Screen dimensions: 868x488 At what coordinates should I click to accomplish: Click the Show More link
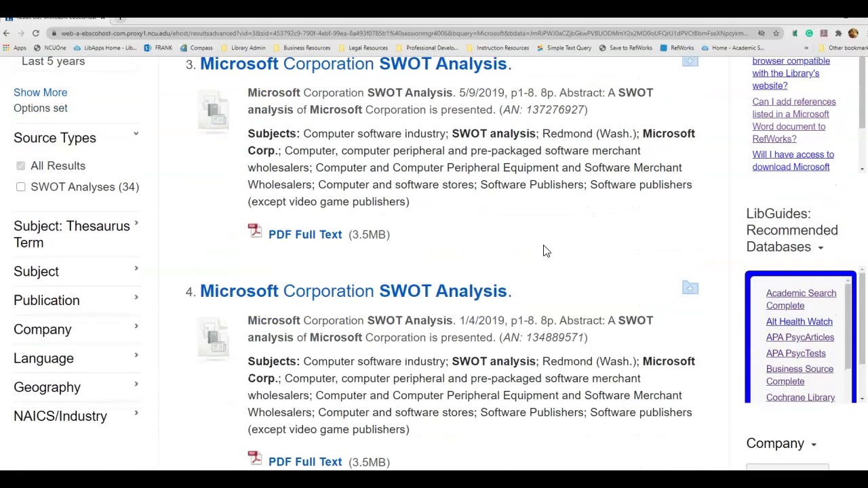coord(41,92)
